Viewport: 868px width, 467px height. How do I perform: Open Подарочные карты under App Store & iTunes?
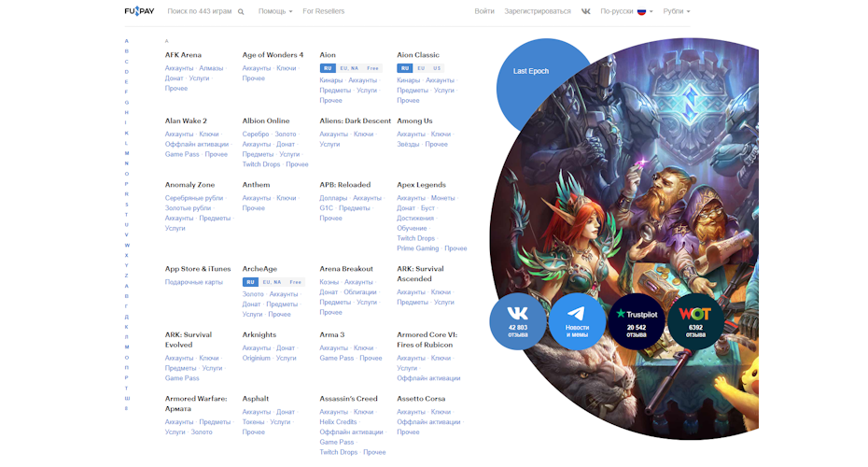[194, 282]
